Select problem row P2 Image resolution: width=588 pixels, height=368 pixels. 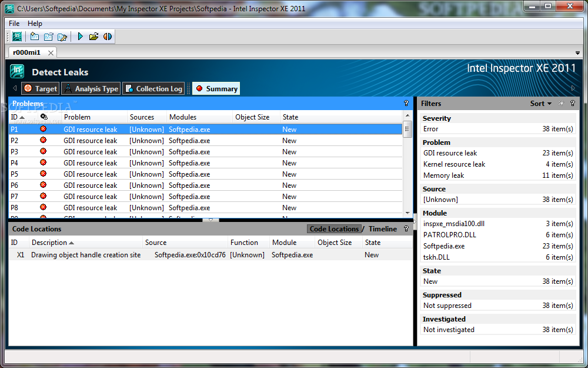coord(205,141)
